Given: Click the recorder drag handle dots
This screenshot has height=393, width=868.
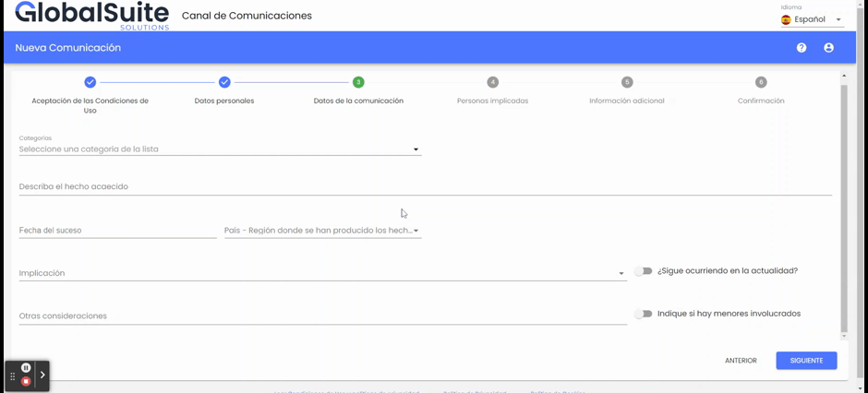Looking at the screenshot, I should point(12,376).
